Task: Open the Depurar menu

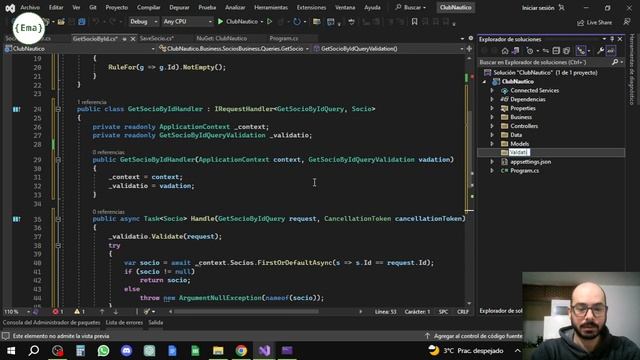Action: tap(179, 7)
